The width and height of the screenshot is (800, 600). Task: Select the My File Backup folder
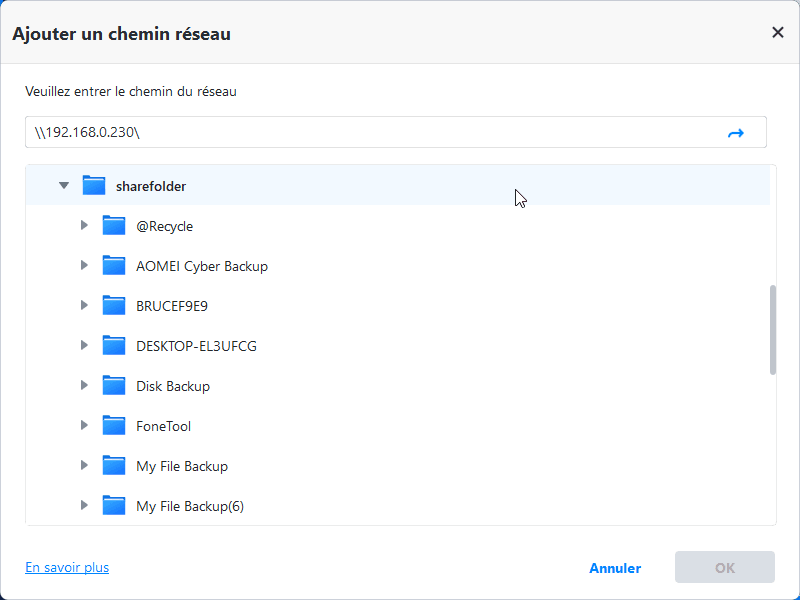182,466
